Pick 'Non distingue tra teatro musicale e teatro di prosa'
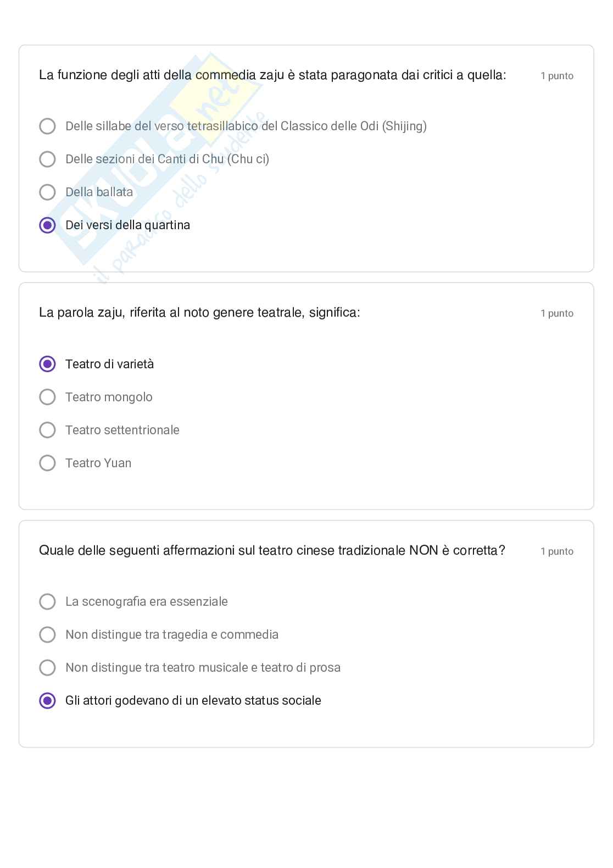Viewport: 613px width, 868px height. coord(48,667)
